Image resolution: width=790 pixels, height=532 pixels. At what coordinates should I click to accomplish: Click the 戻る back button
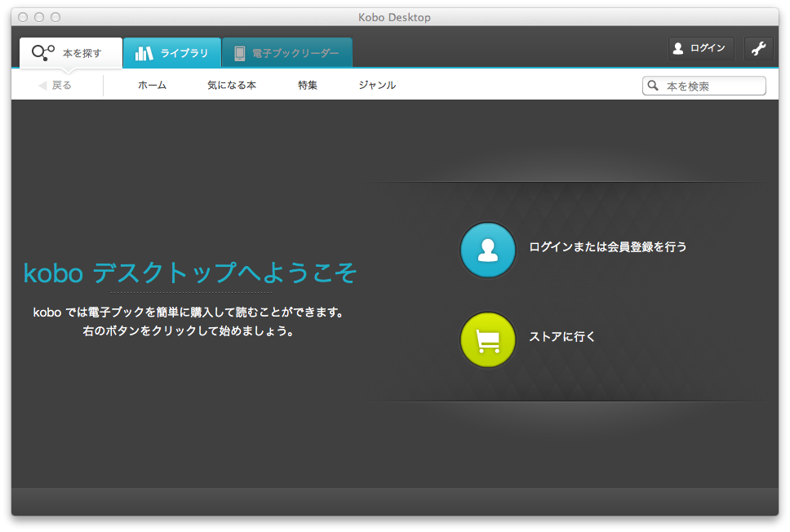point(55,85)
